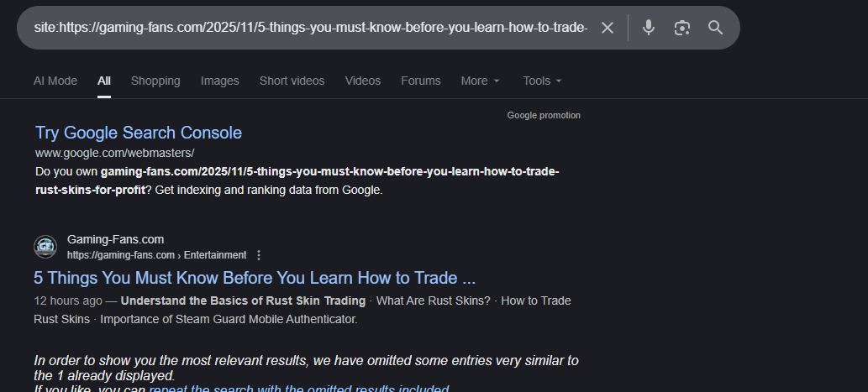Click the Gaming-Fans site favicon
Image resolution: width=868 pixels, height=392 pixels.
click(45, 247)
